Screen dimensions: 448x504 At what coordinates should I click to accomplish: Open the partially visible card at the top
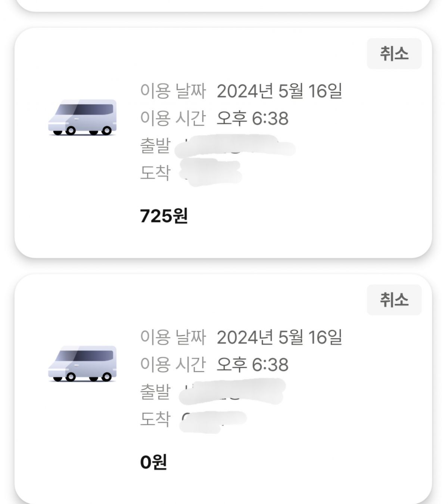223,4
